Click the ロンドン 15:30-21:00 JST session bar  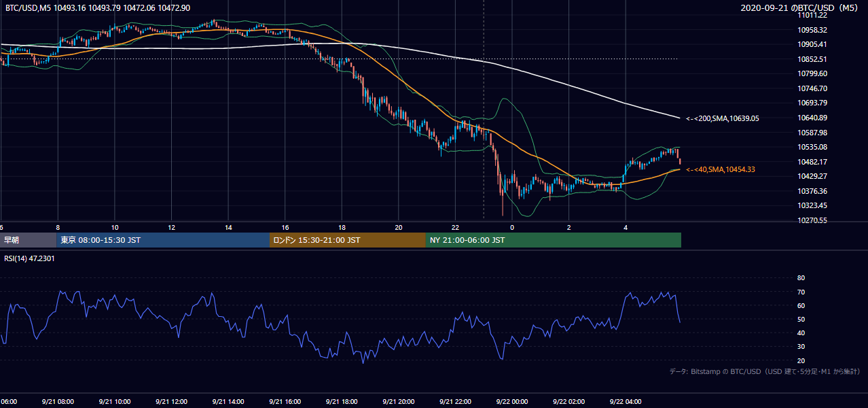click(x=348, y=240)
